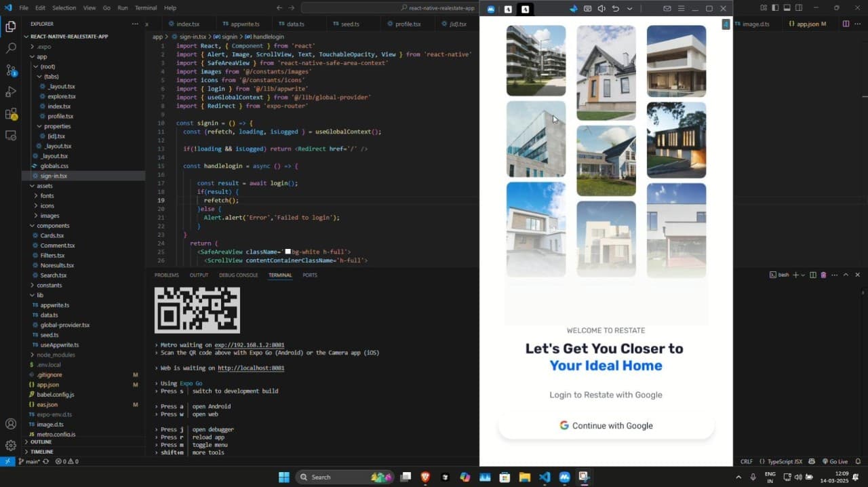Open the new terminal launch profile dropdown
This screenshot has width=868, height=487.
click(x=803, y=275)
